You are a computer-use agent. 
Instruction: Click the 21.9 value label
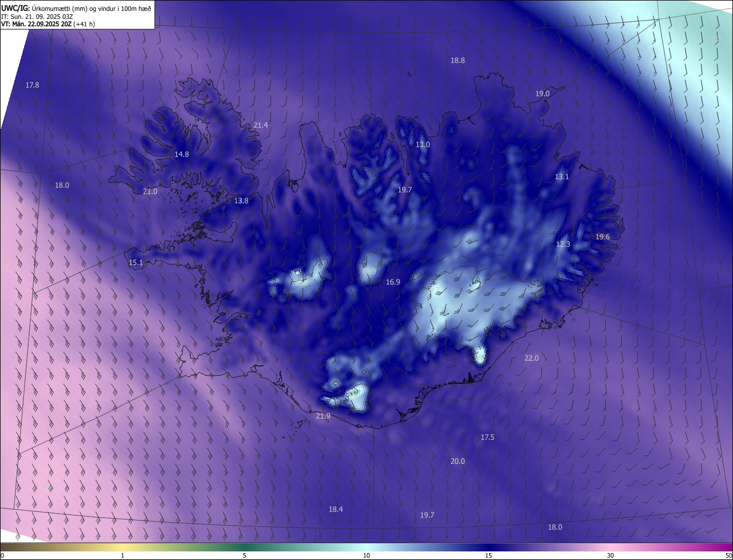pos(323,416)
